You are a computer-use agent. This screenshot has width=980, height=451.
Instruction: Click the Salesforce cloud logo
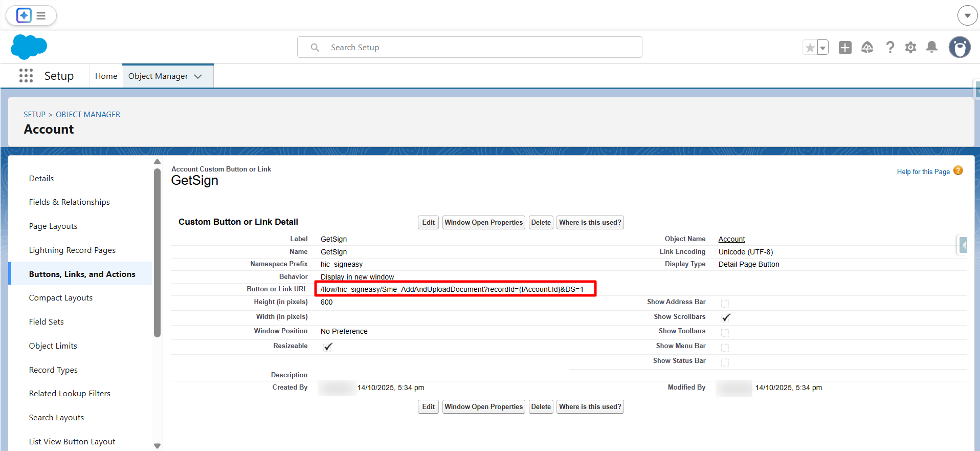pos(29,47)
